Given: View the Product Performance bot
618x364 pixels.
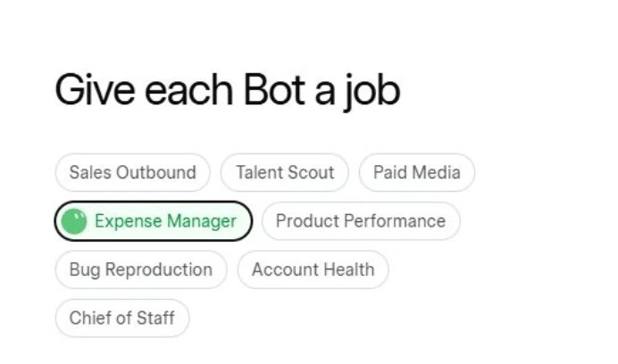Looking at the screenshot, I should click(x=361, y=221).
